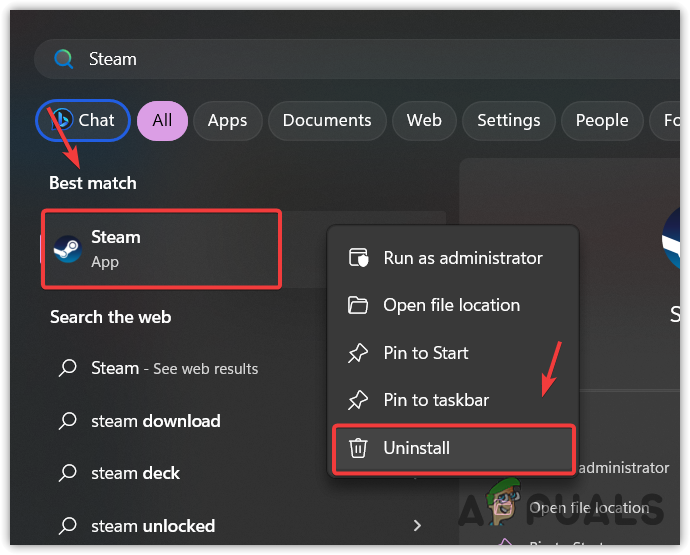Click the pin icon beside Pin to taskbar
This screenshot has height=555, width=690.
[x=358, y=400]
